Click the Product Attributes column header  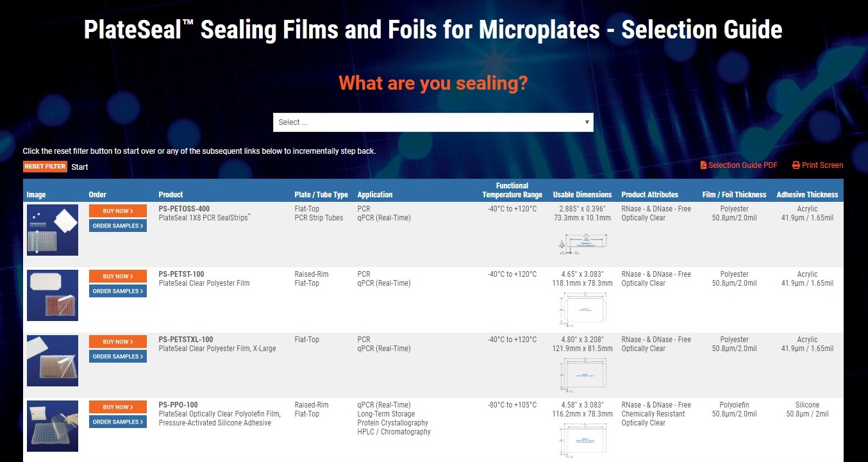tap(649, 195)
